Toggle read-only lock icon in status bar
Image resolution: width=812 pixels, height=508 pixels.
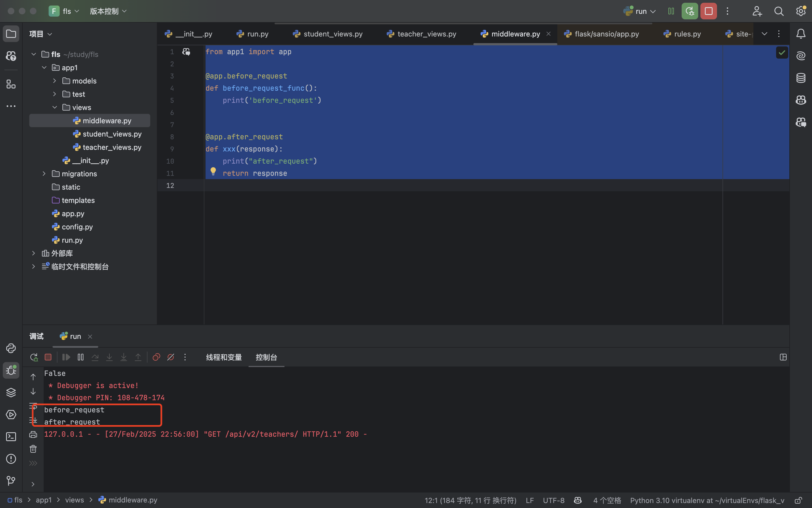click(798, 500)
